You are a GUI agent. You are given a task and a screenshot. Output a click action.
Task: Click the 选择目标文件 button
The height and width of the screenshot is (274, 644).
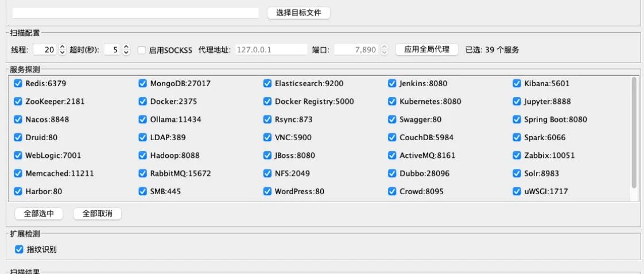tap(298, 13)
